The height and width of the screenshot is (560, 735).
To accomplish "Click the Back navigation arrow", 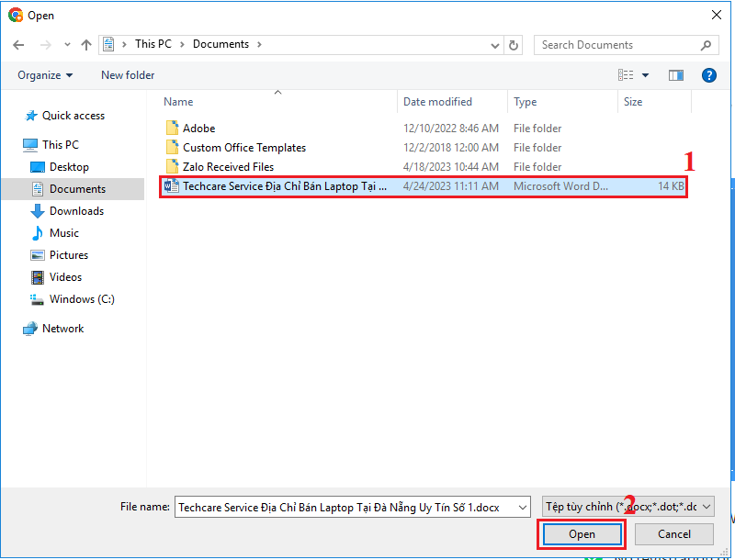I will coord(18,44).
